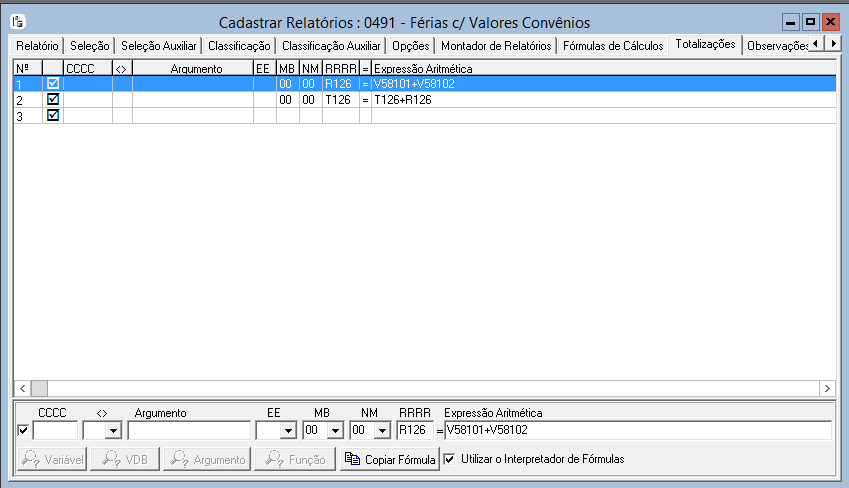This screenshot has width=849, height=488.
Task: Click the application icon in title bar
Action: [17, 22]
